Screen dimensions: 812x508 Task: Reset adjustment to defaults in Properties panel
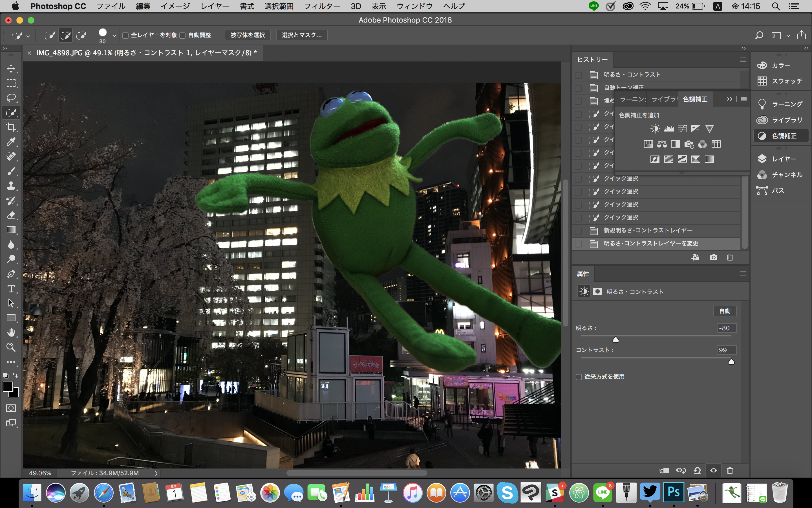[697, 470]
